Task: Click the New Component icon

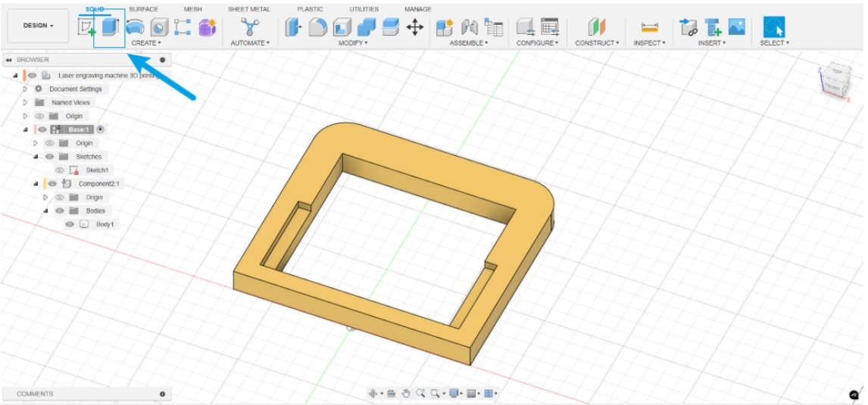Action: click(445, 26)
